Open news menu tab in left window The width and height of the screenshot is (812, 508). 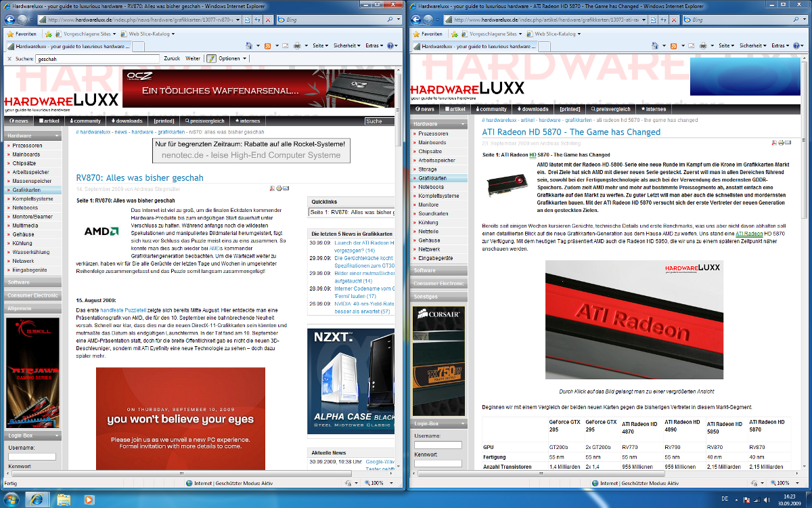(20, 121)
